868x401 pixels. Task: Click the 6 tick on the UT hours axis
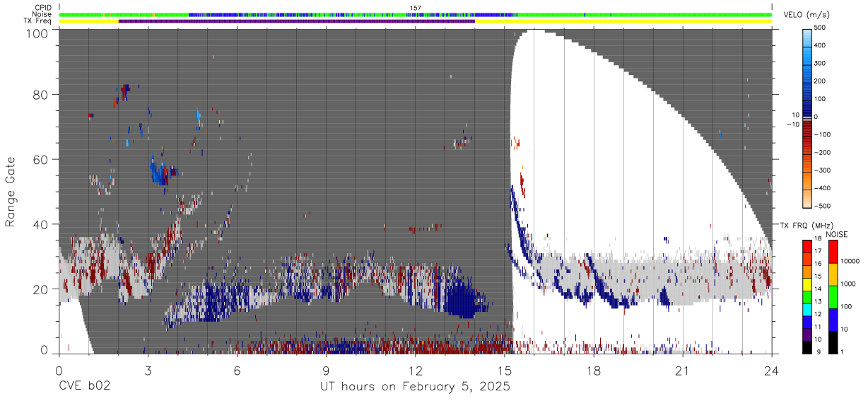click(x=237, y=371)
